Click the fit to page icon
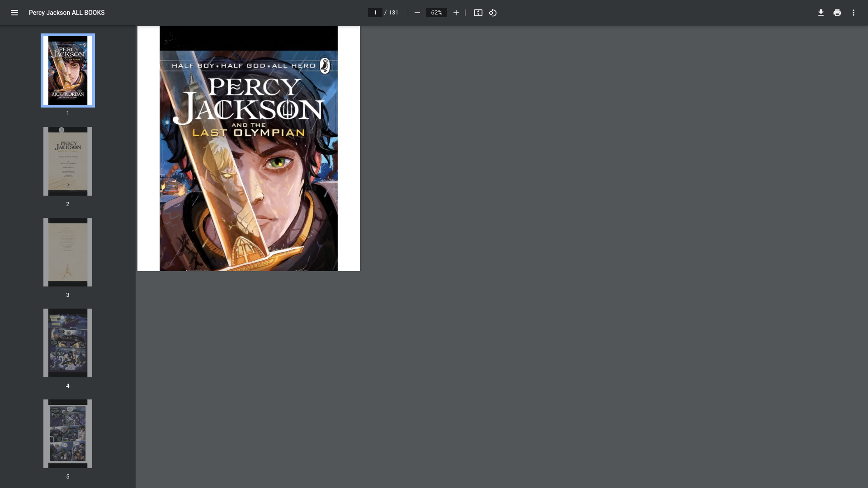 pyautogui.click(x=478, y=13)
